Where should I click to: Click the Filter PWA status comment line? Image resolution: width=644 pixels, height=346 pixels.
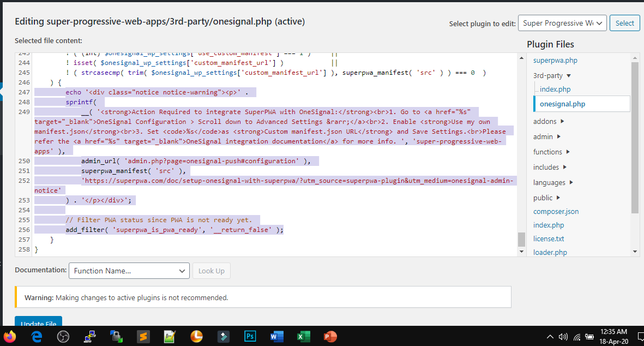pyautogui.click(x=159, y=220)
